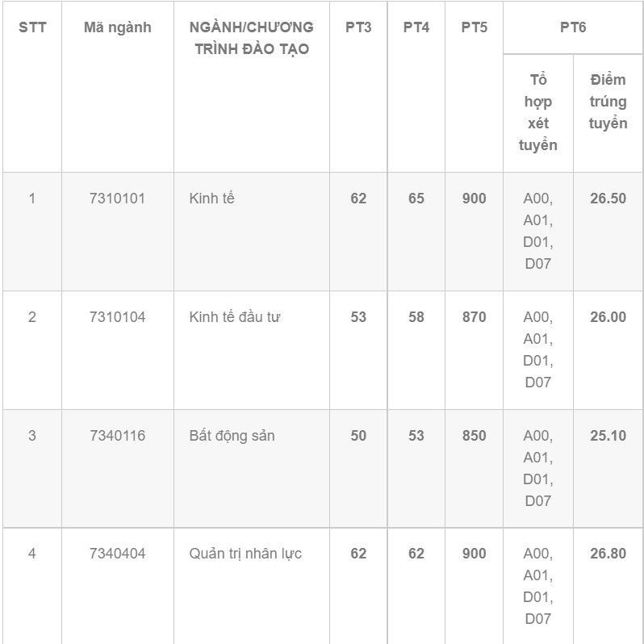This screenshot has width=644, height=644.
Task: Click the Kinh tế đầu tư cell
Action: click(x=235, y=317)
